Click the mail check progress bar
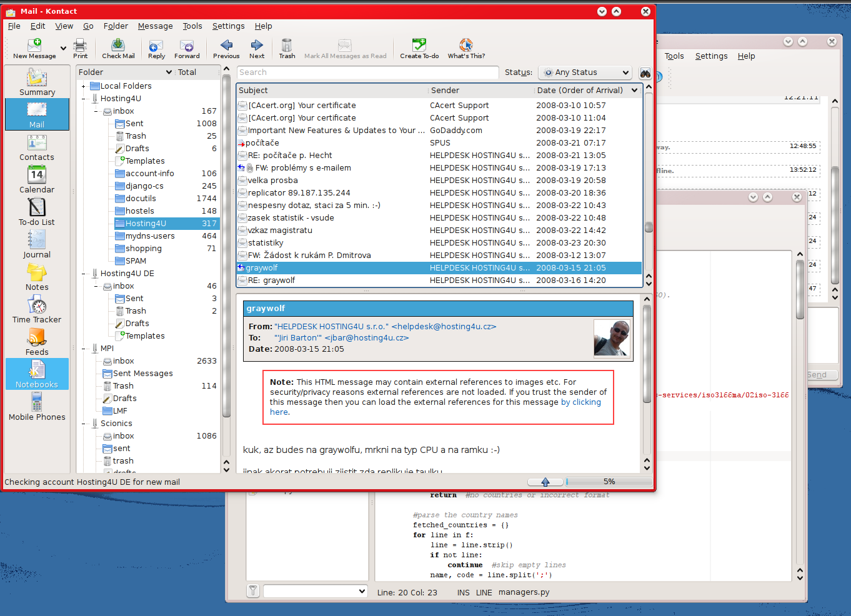 (x=609, y=482)
